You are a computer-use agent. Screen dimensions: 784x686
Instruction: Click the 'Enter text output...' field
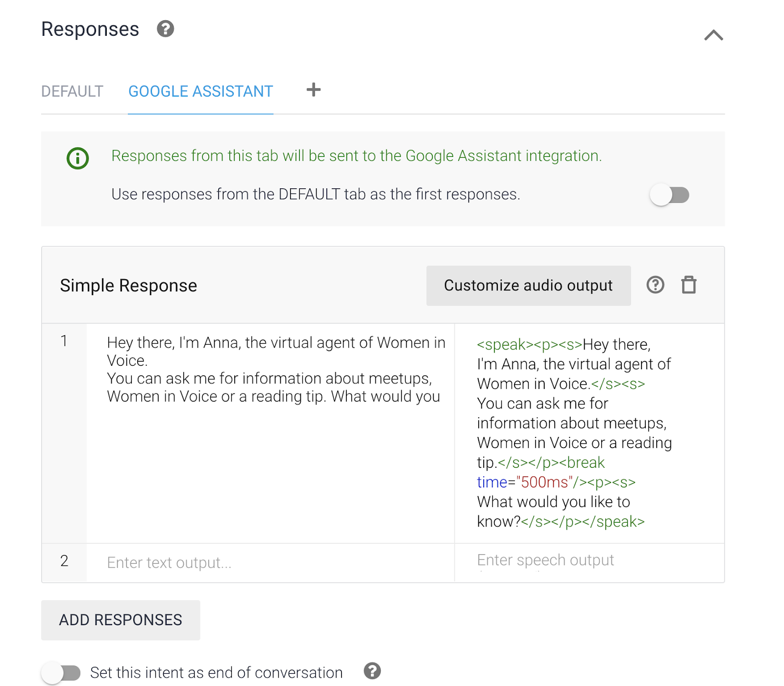tap(269, 562)
